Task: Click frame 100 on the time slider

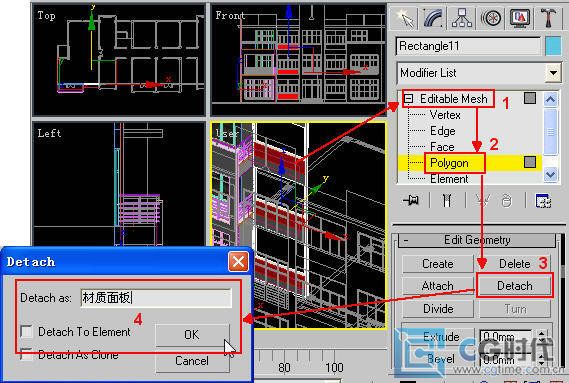Action: tap(334, 368)
